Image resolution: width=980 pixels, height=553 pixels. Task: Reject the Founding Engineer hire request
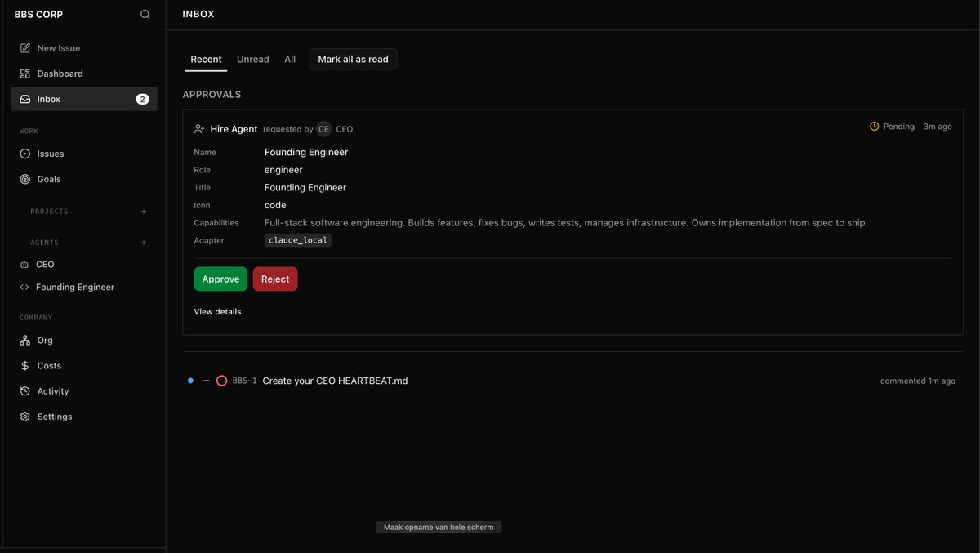275,279
